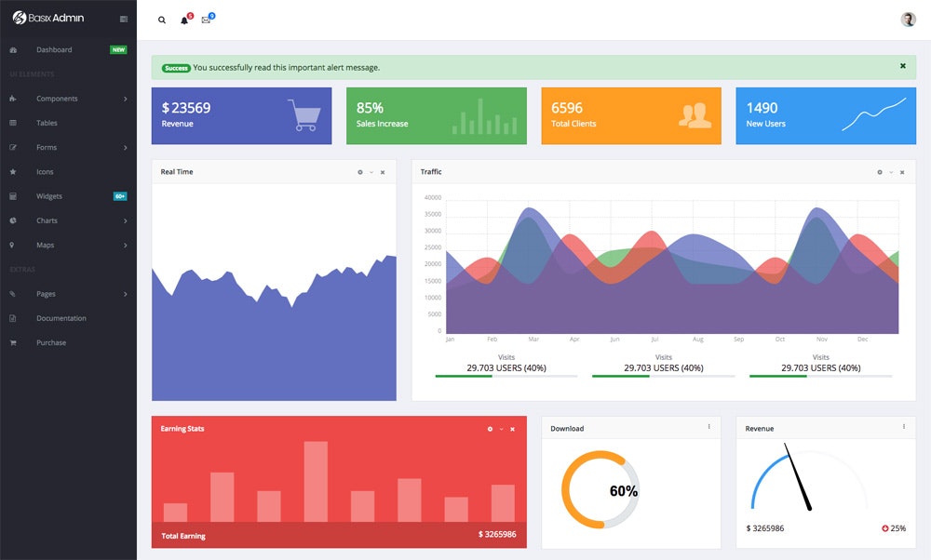Click the Earning Stats settings gear
931x560 pixels.
tap(491, 429)
